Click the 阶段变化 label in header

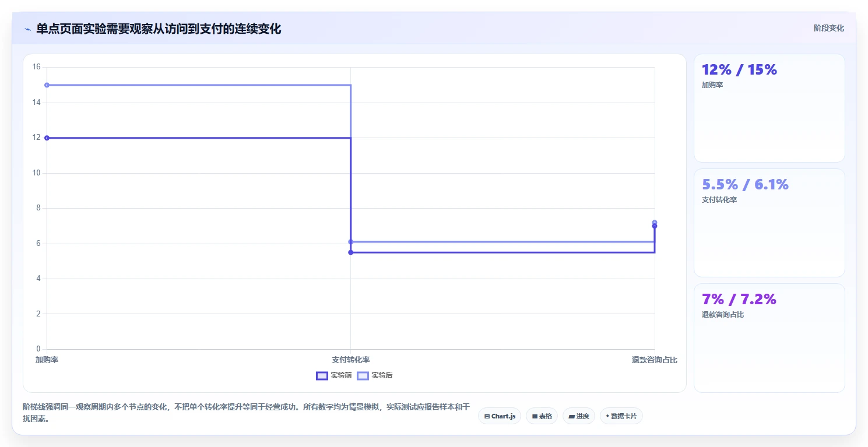(828, 28)
